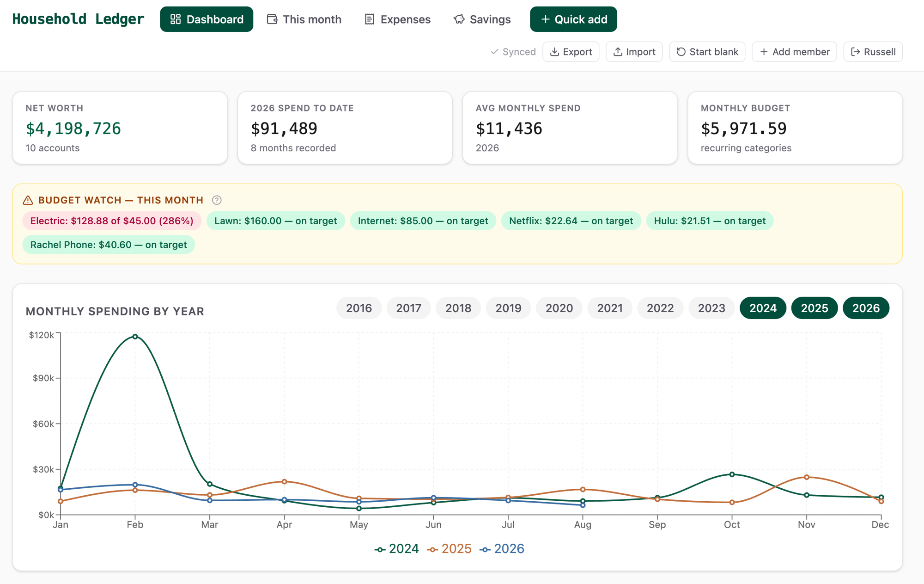Click the 2024 October data point
The width and height of the screenshot is (924, 584).
click(732, 474)
